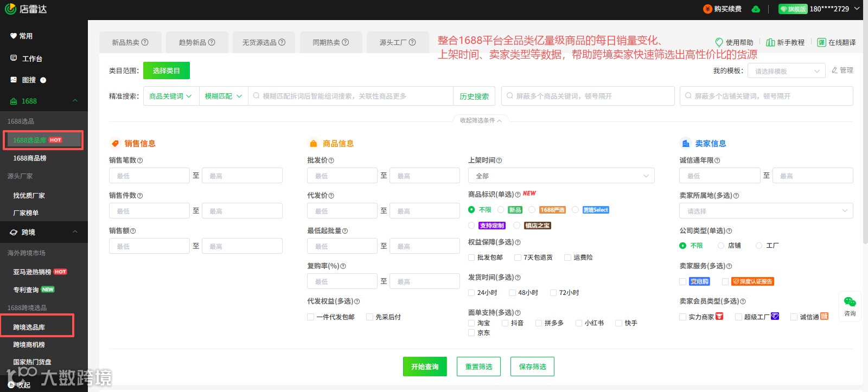Click the help icon next to 上架时间
This screenshot has height=392, width=868.
499,160
